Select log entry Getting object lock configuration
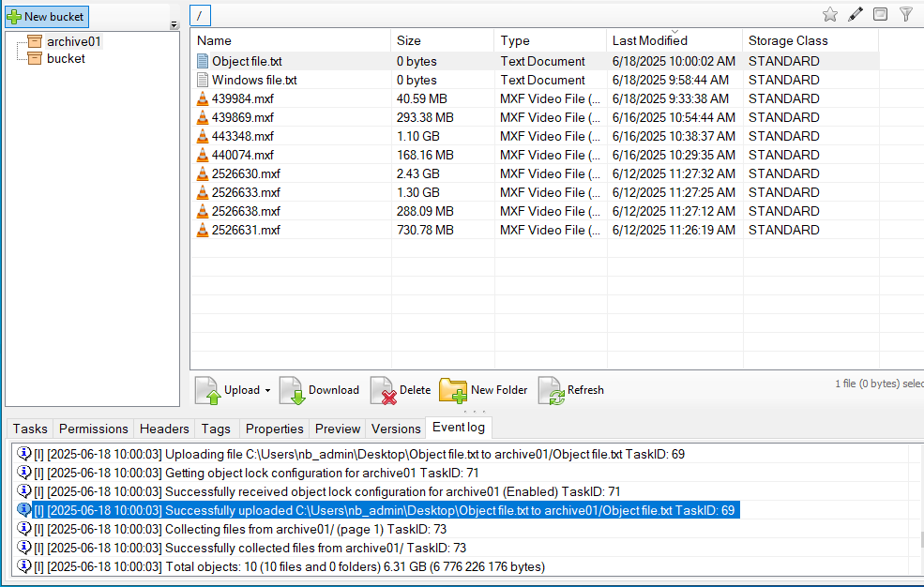Viewport: 924px width, 587px height. point(248,473)
